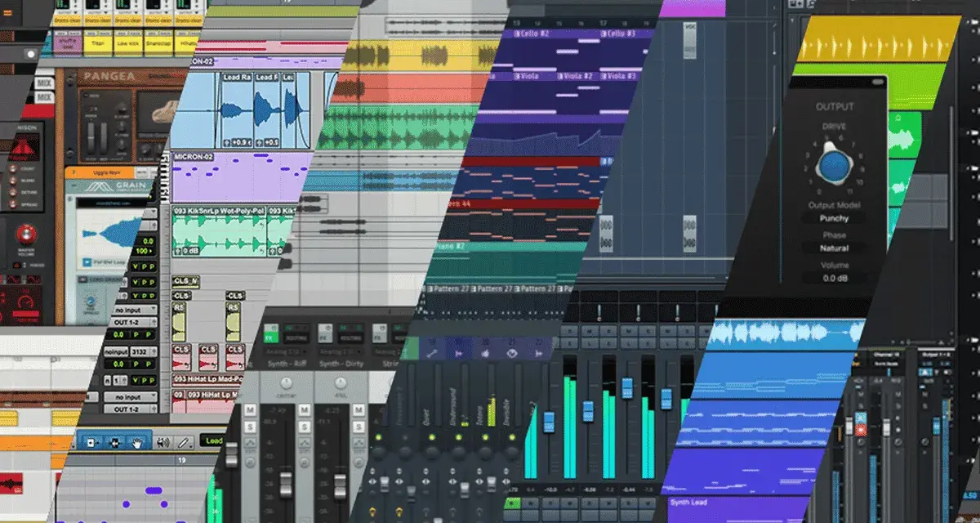Open input dropdown above Synth - Riff label
This screenshot has width=980, height=523.
pyautogui.click(x=284, y=352)
